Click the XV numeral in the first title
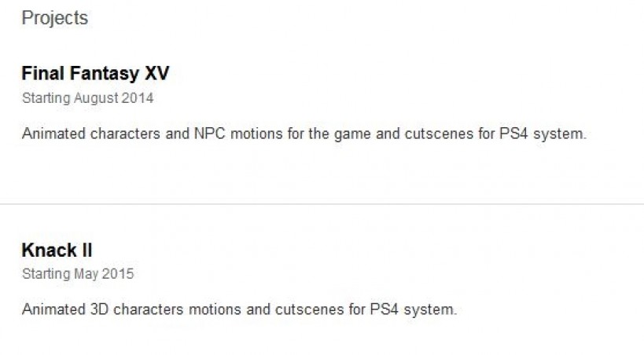644x355 pixels. point(156,74)
